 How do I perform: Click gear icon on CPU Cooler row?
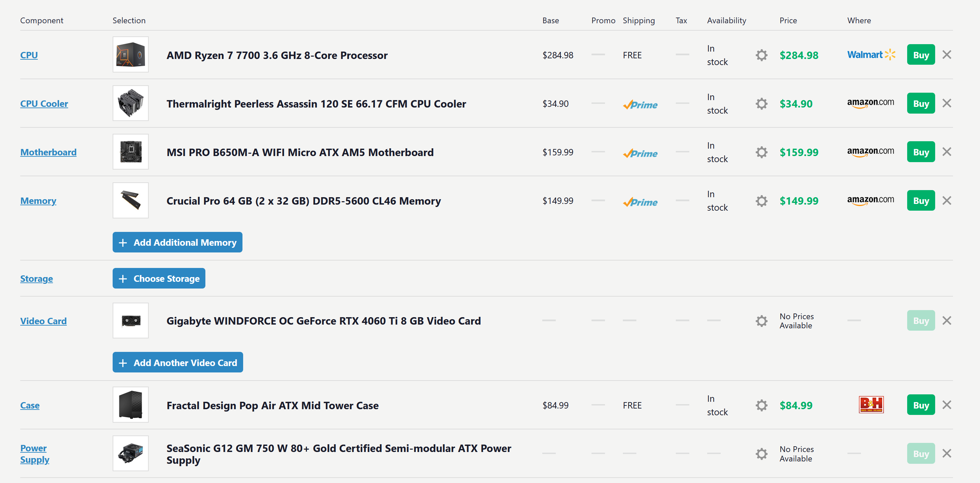[761, 104]
